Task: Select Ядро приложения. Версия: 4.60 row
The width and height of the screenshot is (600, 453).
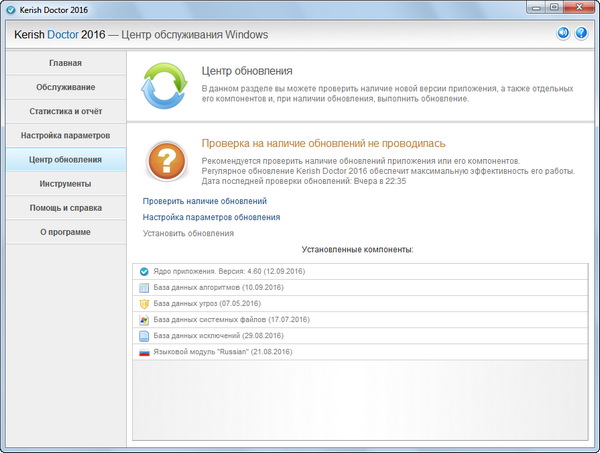Action: (360, 272)
